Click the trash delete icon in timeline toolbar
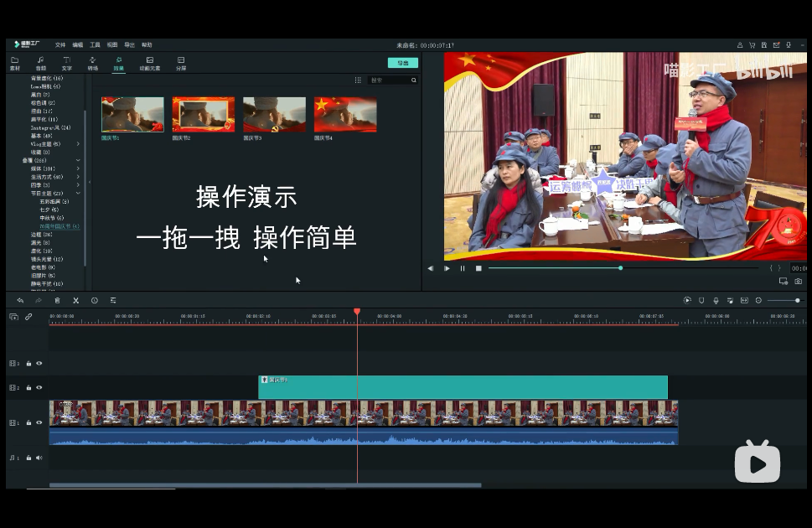The height and width of the screenshot is (528, 812). tap(57, 300)
